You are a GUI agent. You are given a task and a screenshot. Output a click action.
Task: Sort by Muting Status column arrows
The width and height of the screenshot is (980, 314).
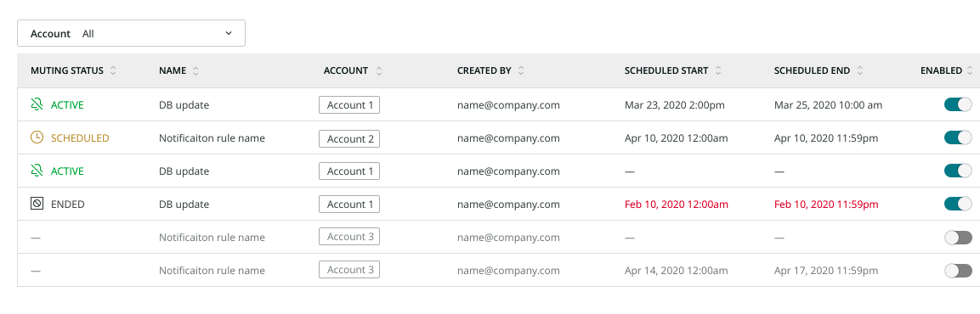point(113,70)
